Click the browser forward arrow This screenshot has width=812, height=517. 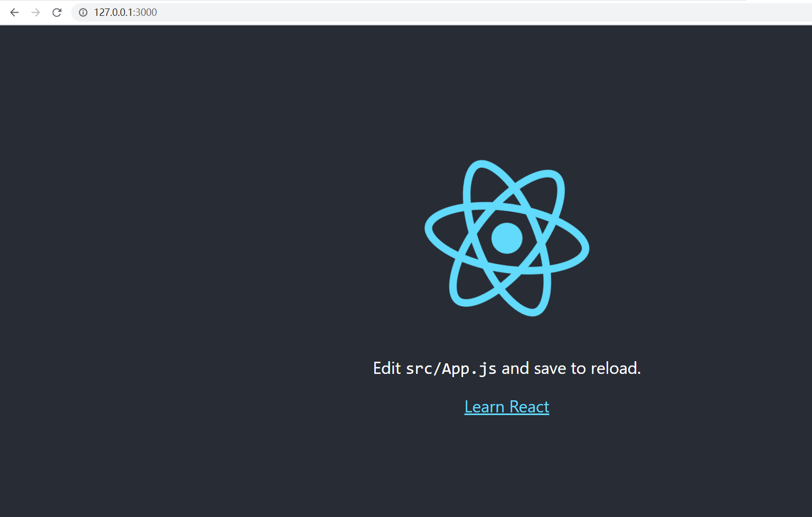tap(35, 12)
